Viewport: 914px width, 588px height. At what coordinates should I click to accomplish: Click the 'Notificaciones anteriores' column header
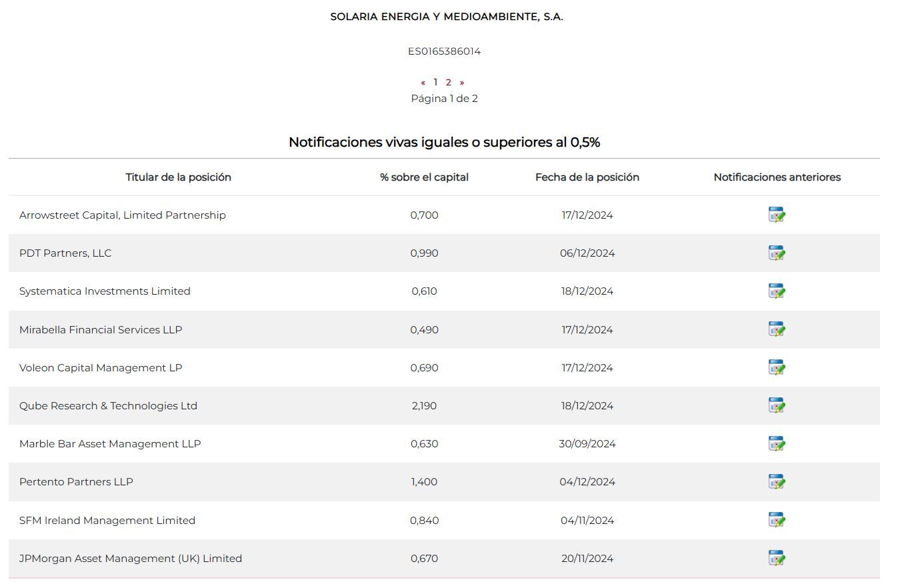pyautogui.click(x=777, y=177)
